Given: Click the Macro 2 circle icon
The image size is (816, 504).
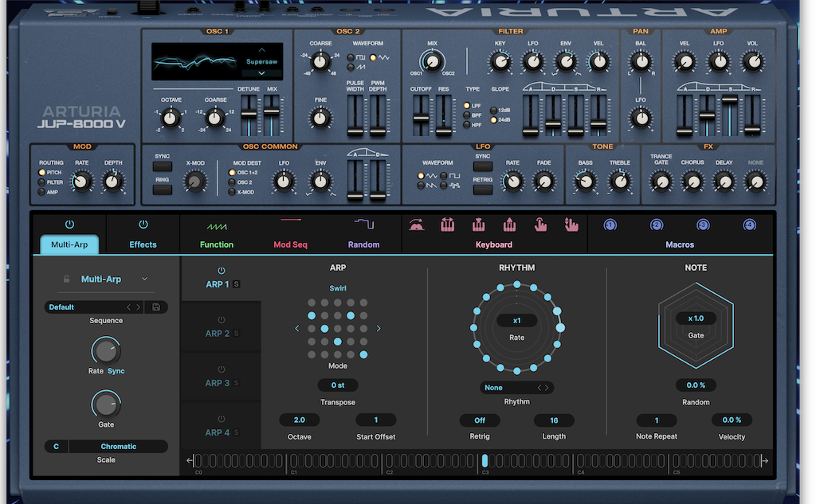Looking at the screenshot, I should tap(657, 225).
